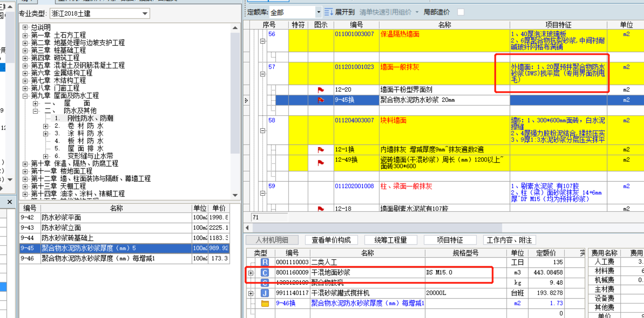Click bill name 块料墙面
This screenshot has width=644, height=318.
[x=393, y=120]
